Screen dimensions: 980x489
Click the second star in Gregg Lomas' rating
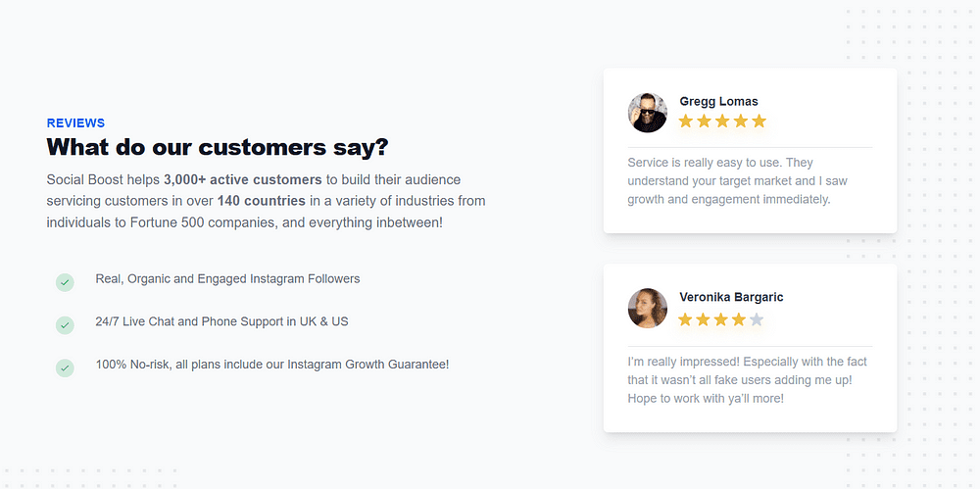[x=704, y=121]
